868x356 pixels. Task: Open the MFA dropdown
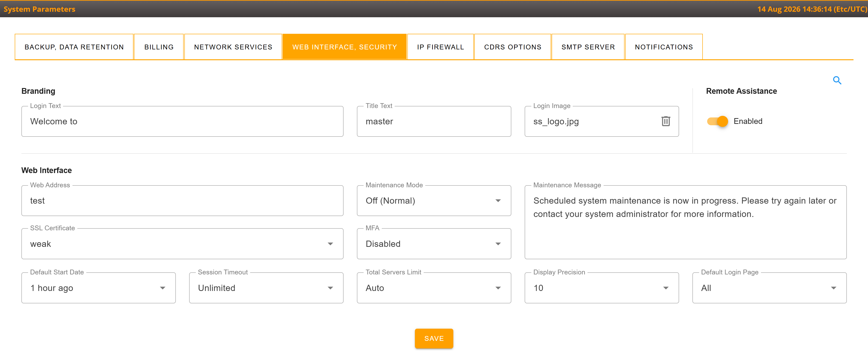pyautogui.click(x=434, y=244)
